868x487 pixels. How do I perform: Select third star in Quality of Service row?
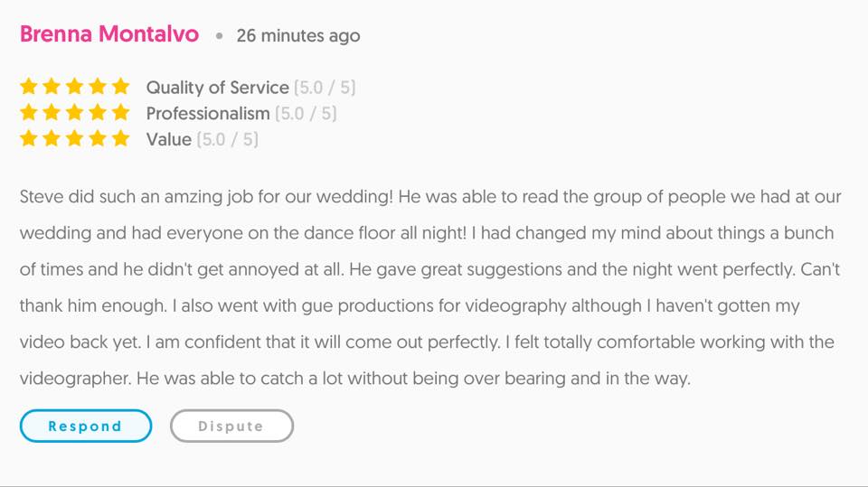[x=75, y=87]
